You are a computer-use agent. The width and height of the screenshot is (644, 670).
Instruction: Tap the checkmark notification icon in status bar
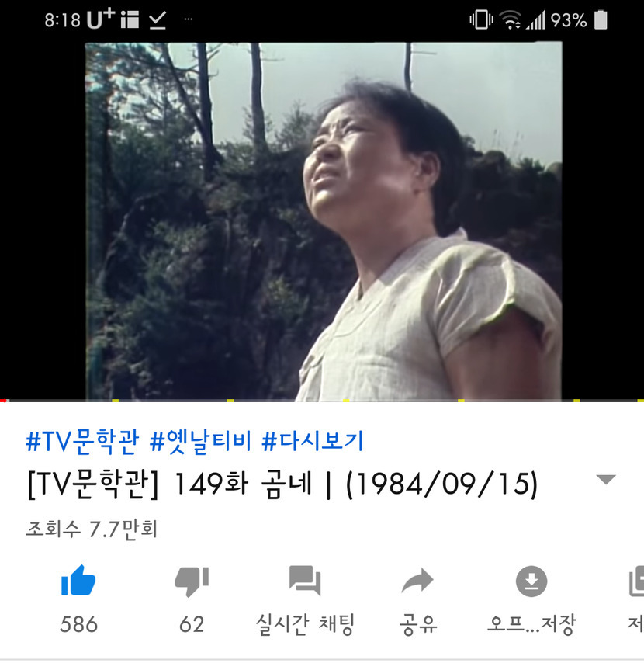pos(158,20)
